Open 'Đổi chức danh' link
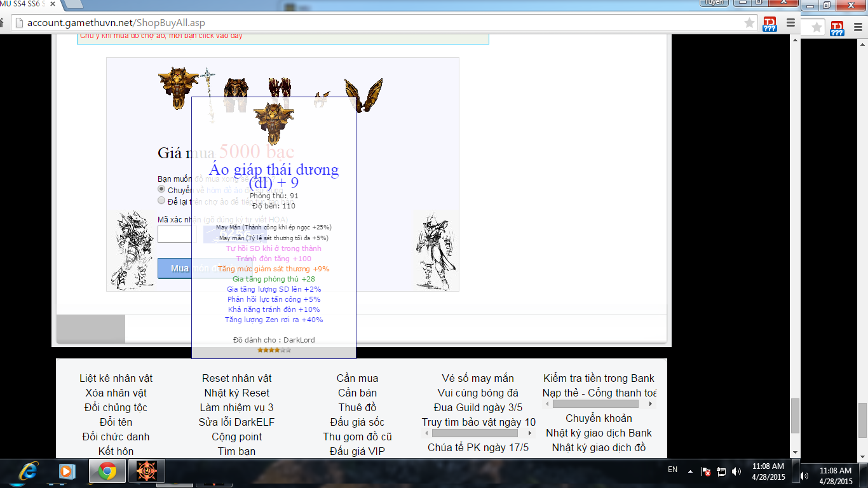 [x=116, y=437]
